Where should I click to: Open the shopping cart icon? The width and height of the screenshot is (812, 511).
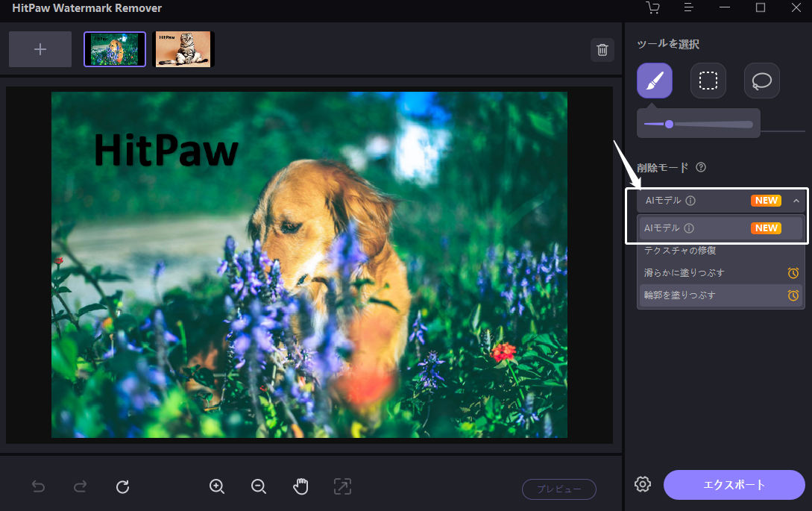652,7
